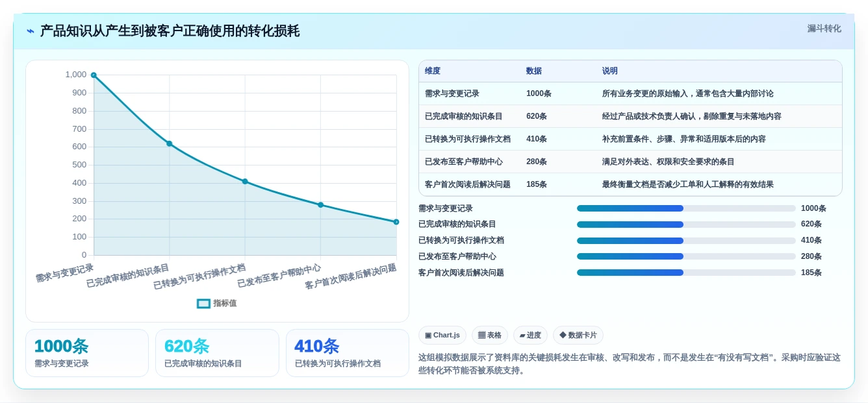
Task: Click table value 280条
Action: click(x=537, y=162)
